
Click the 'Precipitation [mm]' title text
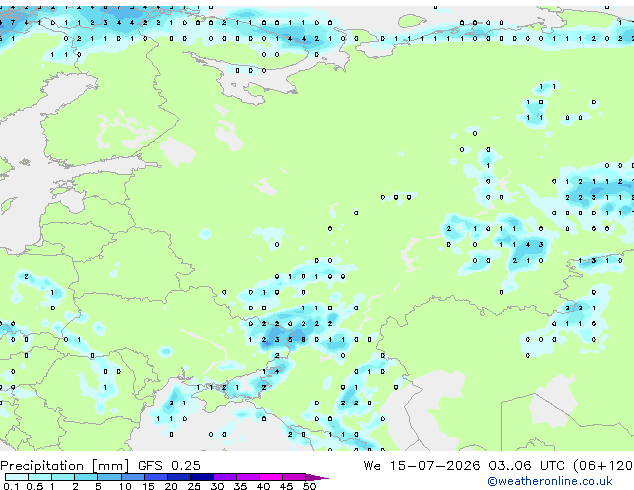click(64, 466)
